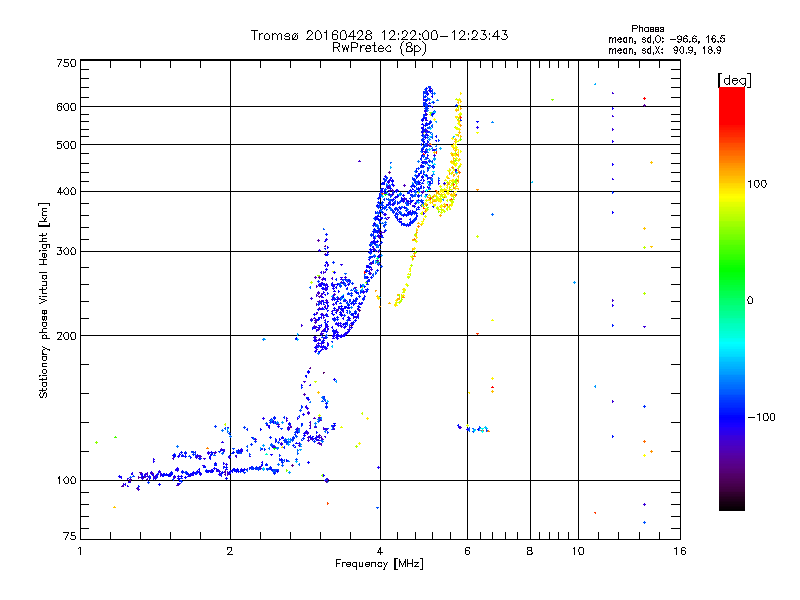
Task: Click the x-axis tick label '10'
Action: [x=578, y=551]
